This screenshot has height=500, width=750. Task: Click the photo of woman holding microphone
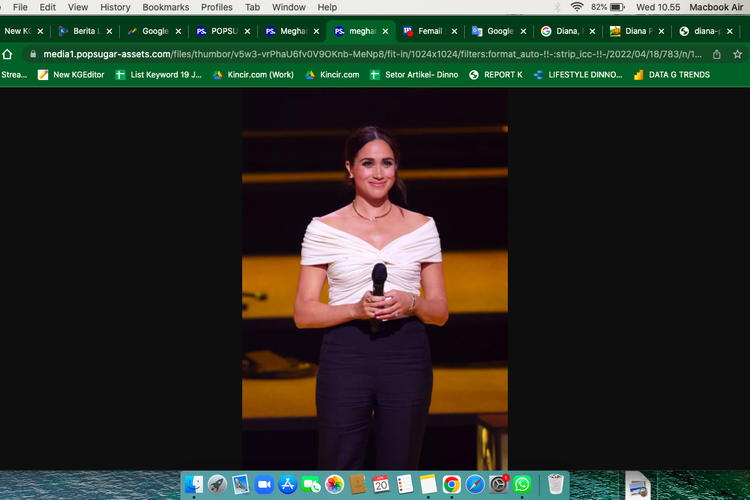pyautogui.click(x=374, y=278)
